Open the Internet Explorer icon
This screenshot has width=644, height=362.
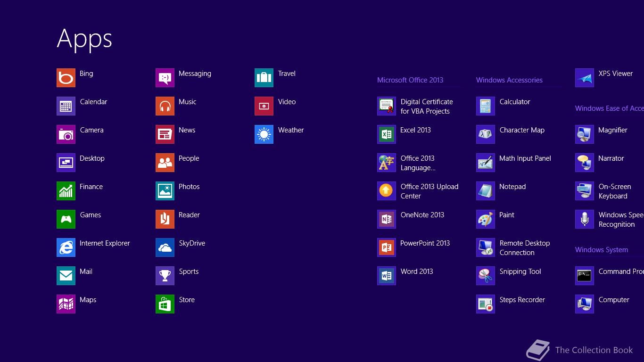pos(66,247)
